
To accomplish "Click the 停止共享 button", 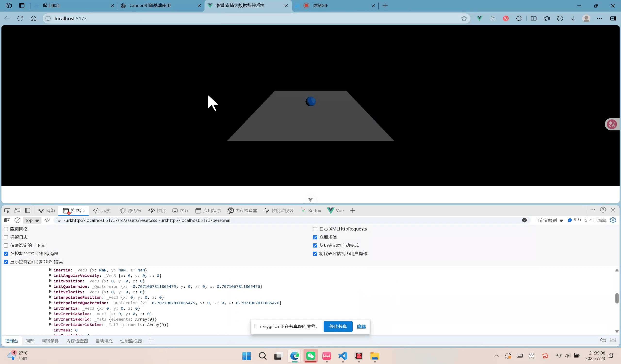I will pyautogui.click(x=338, y=326).
